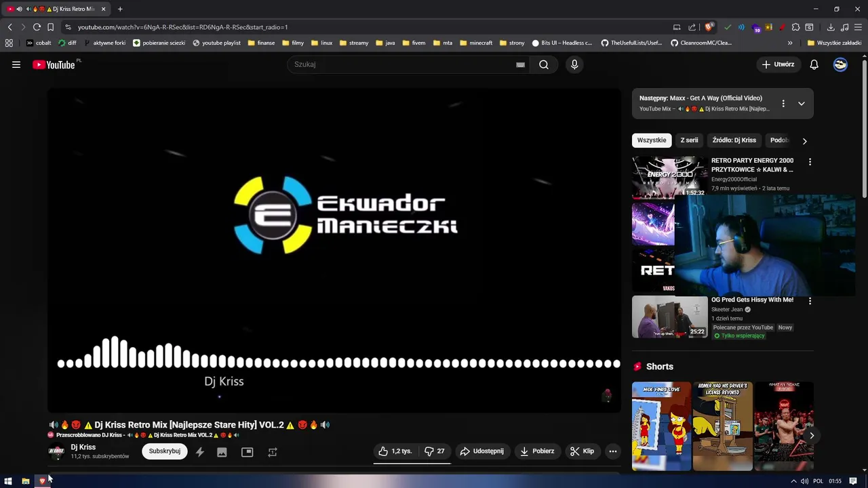The height and width of the screenshot is (488, 868).
Task: Click the Utwórz create button
Action: click(x=778, y=64)
